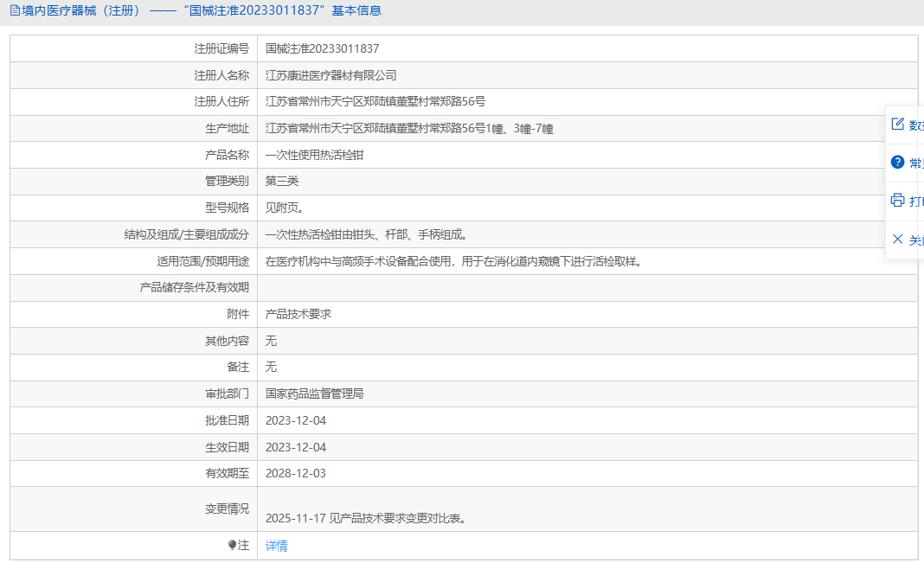Click the approval department 国家药品监督管理局

[314, 394]
